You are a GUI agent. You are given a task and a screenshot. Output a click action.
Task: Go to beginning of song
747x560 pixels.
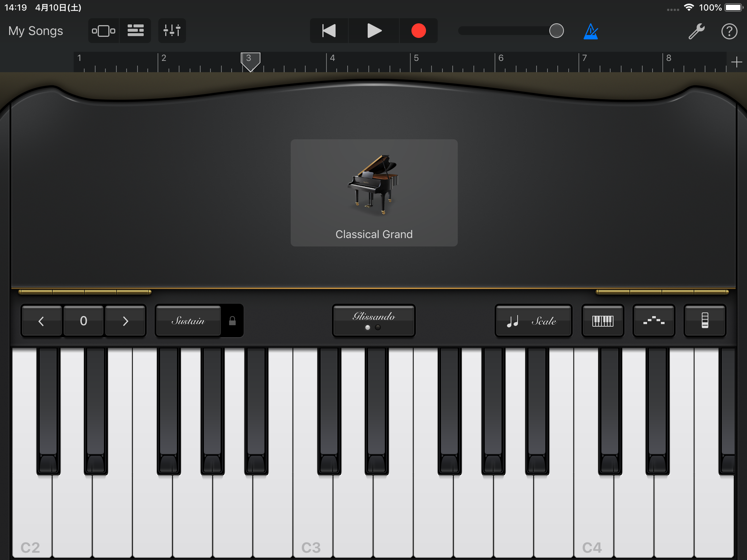coord(329,31)
